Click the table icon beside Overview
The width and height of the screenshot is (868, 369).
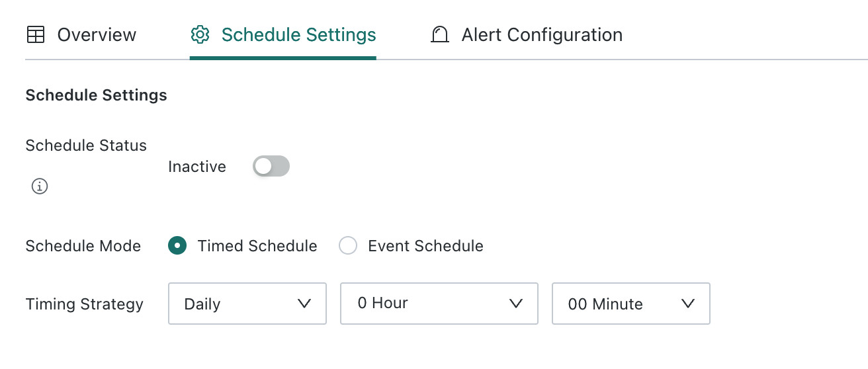tap(35, 34)
